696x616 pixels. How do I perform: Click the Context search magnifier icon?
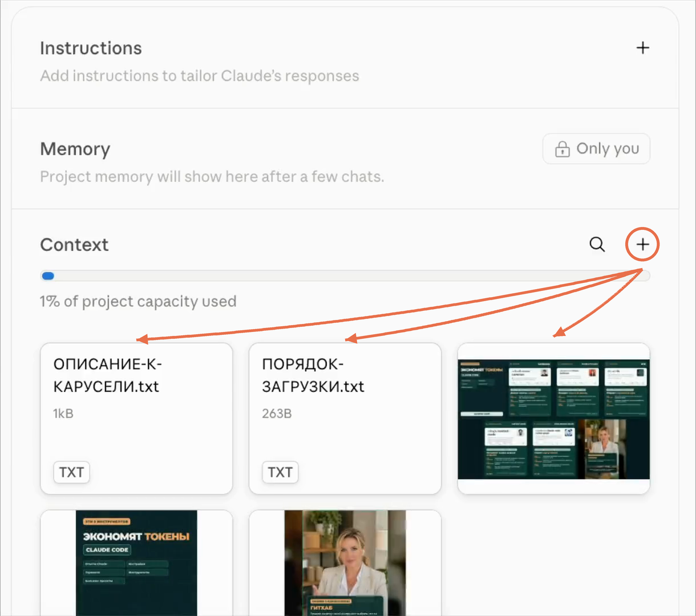click(597, 244)
